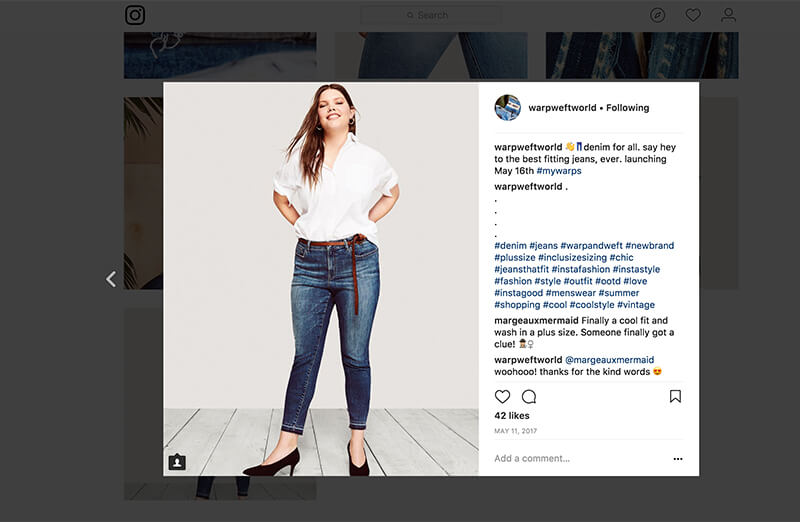This screenshot has height=522, width=800.
Task: Open comments with the speech bubble icon
Action: click(529, 396)
